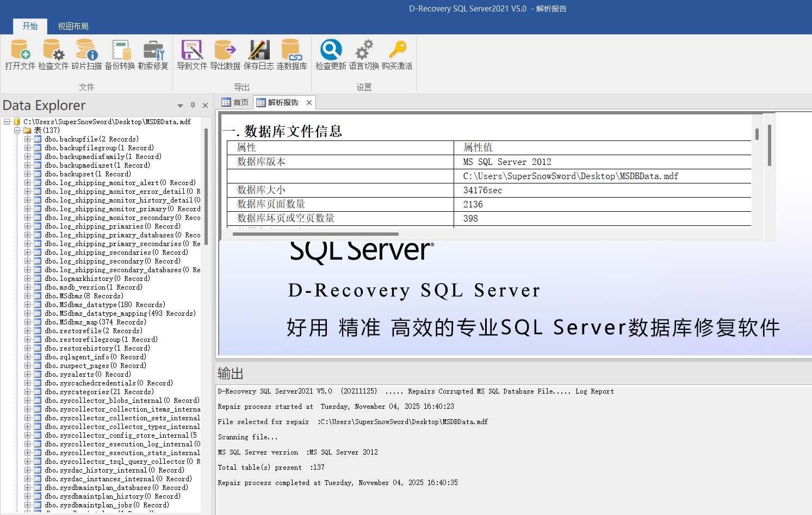Open the Data Explorer panel options dropdown

pos(180,106)
